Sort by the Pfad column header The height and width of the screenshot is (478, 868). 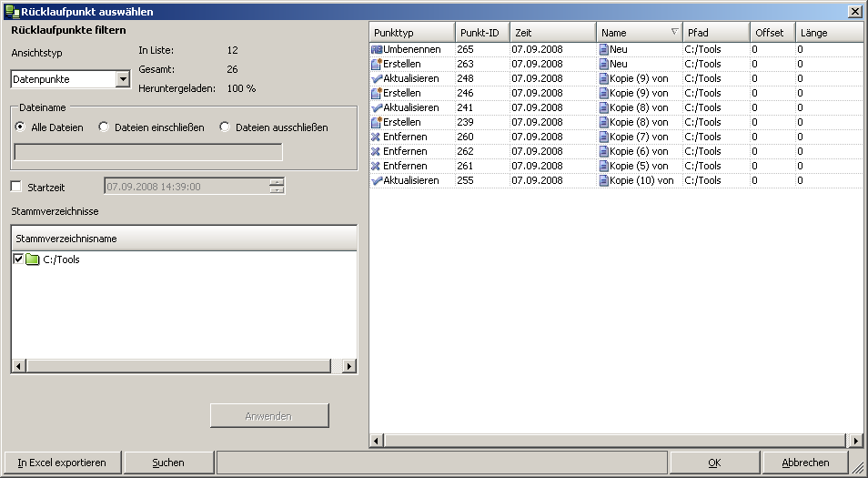(716, 33)
